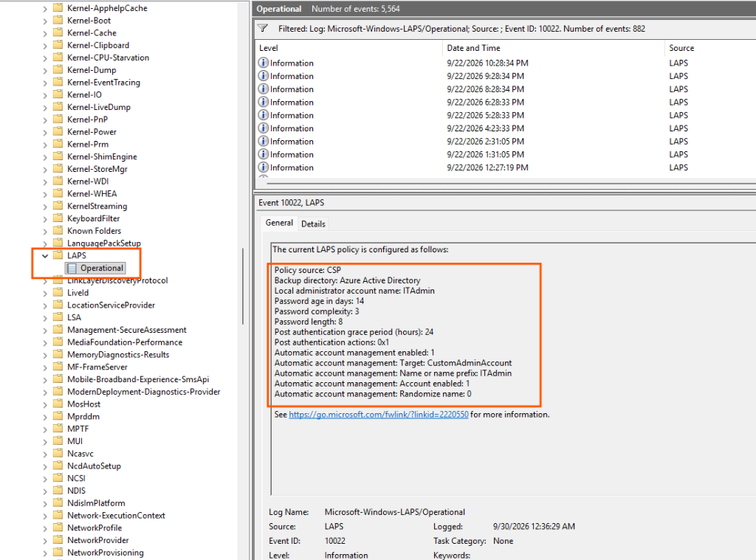Select the NetworkProvisioning tree item
Viewport: 756px width, 560px height.
click(106, 553)
